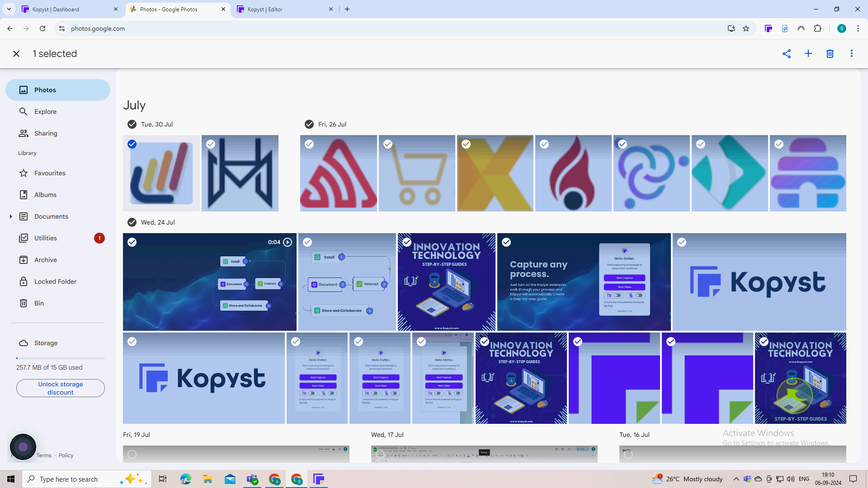This screenshot has height=488, width=868.
Task: Select the red Sentry-style logo photo
Action: [x=309, y=144]
